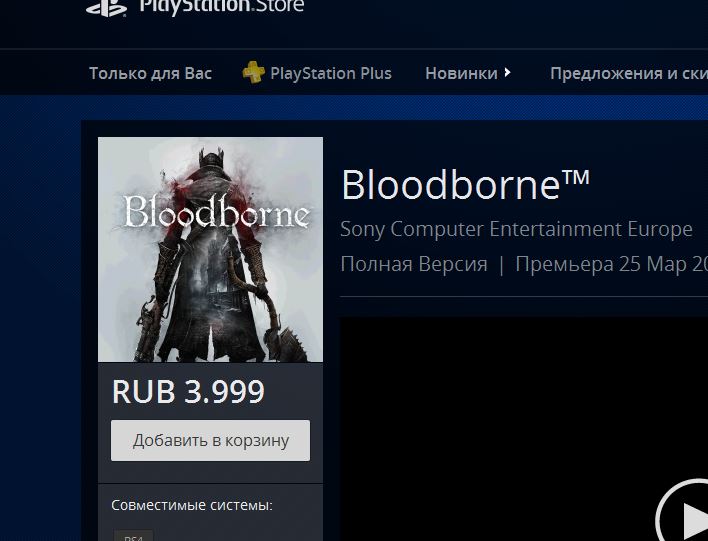Click the black video preview area
The width and height of the screenshot is (708, 541).
524,429
